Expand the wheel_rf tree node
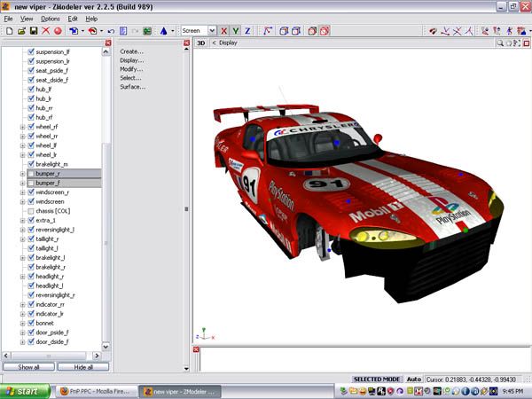 22,127
